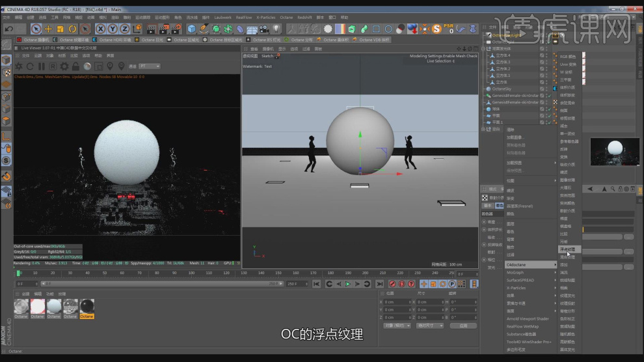Select the Move tool in toolbar
644x362 pixels.
pyautogui.click(x=48, y=29)
